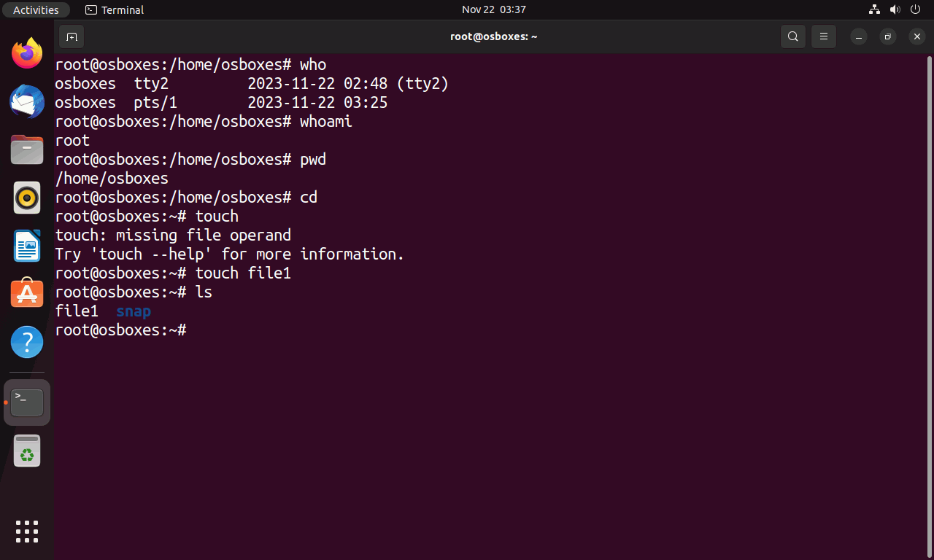Open the volume indicator in the system tray
The image size is (934, 560).
(895, 9)
